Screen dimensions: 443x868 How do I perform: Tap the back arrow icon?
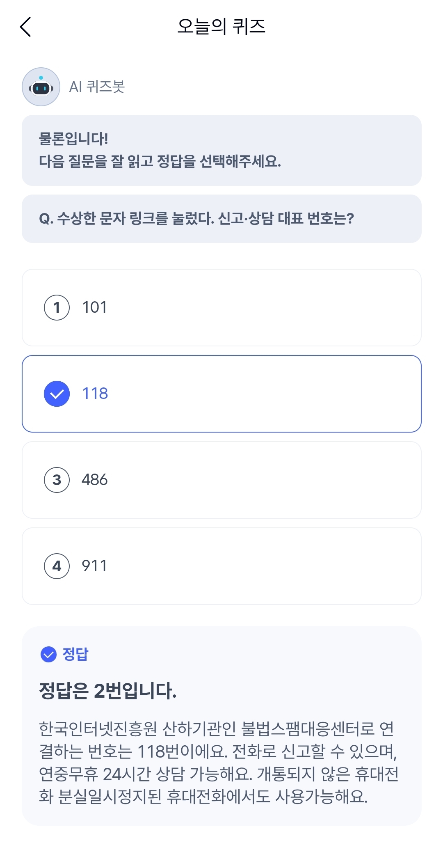click(25, 27)
